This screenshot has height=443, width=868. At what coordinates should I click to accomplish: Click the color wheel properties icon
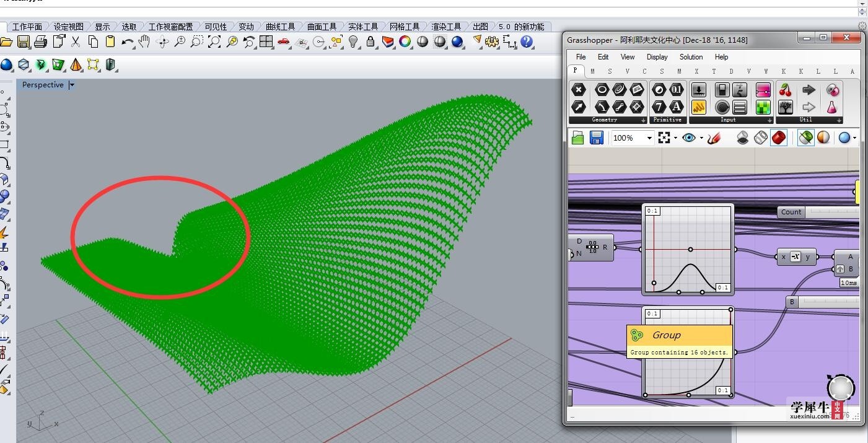[x=405, y=42]
